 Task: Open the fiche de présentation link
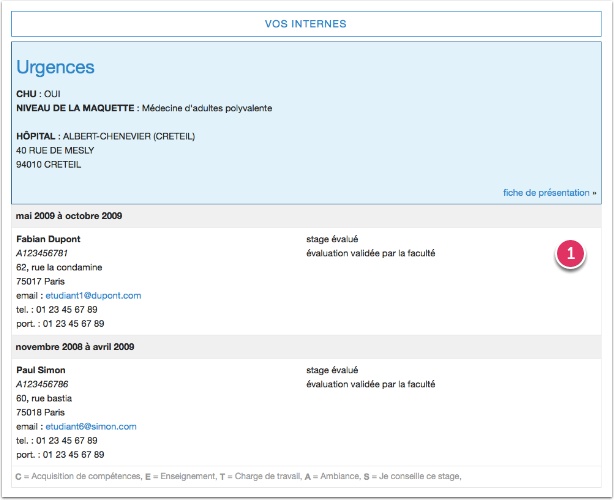[x=546, y=193]
